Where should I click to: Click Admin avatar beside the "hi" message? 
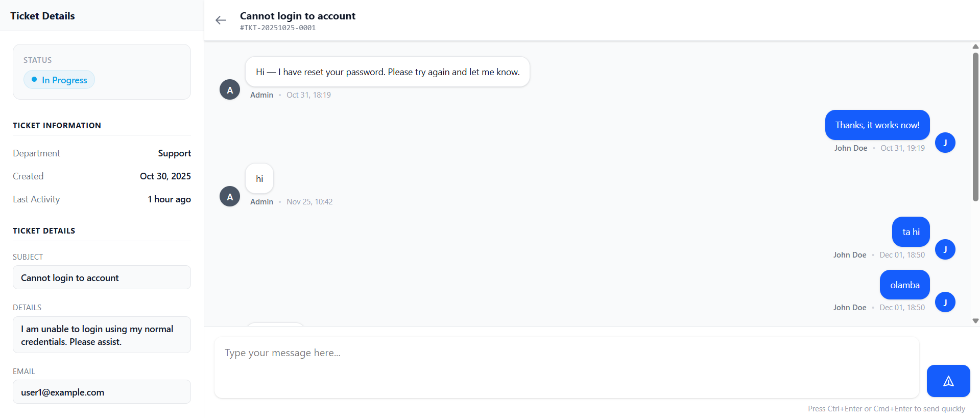coord(230,197)
